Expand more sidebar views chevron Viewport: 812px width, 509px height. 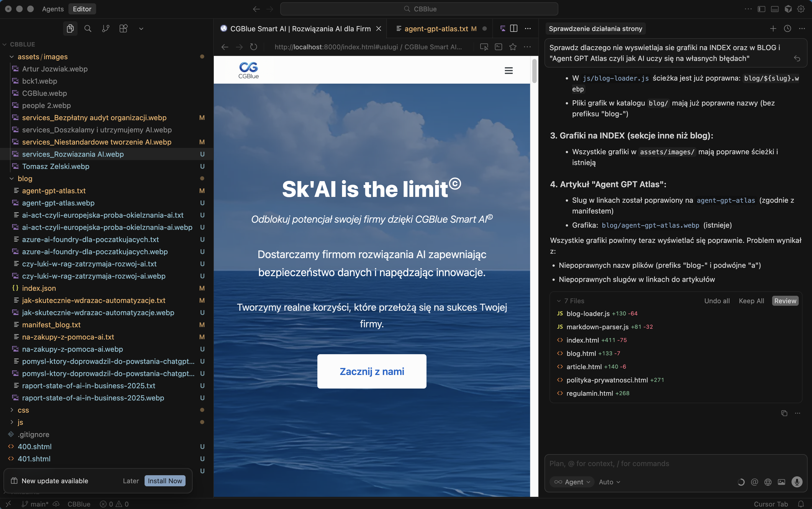[142, 29]
